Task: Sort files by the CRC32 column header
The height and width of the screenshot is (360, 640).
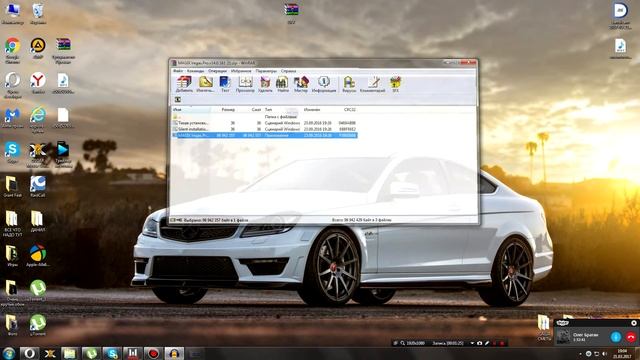Action: pyautogui.click(x=350, y=110)
